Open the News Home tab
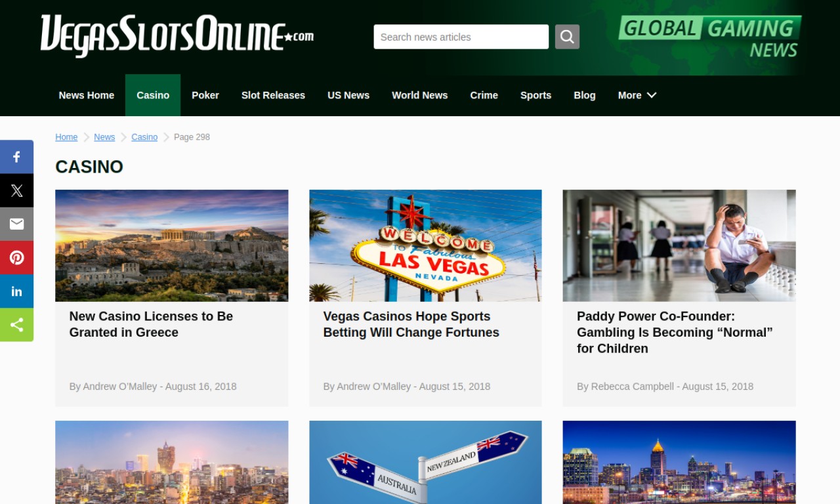The width and height of the screenshot is (840, 504). (x=87, y=95)
